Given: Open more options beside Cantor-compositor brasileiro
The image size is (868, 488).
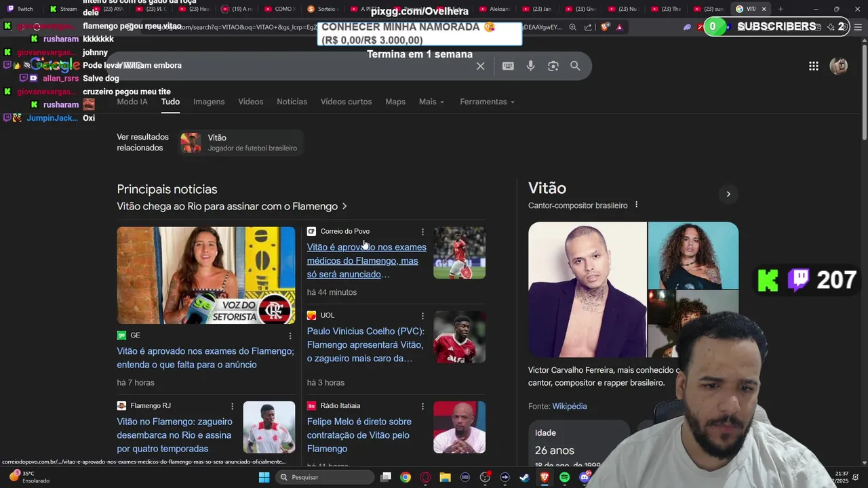Looking at the screenshot, I should (636, 205).
